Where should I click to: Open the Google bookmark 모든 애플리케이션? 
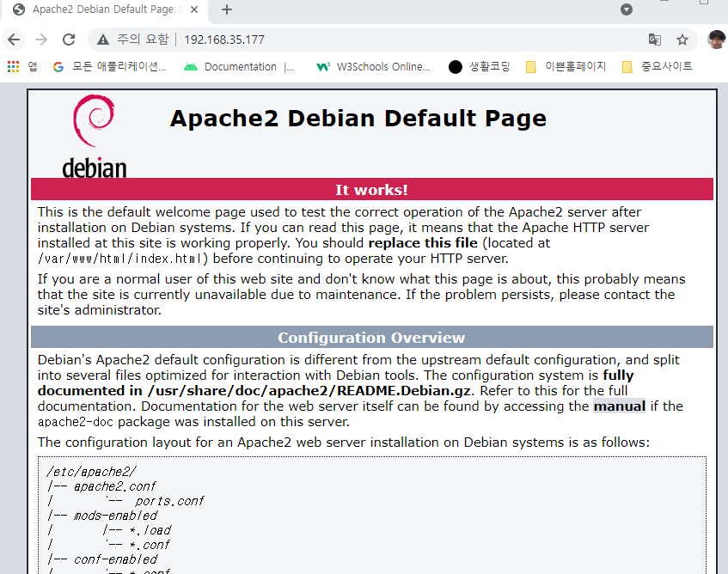109,67
